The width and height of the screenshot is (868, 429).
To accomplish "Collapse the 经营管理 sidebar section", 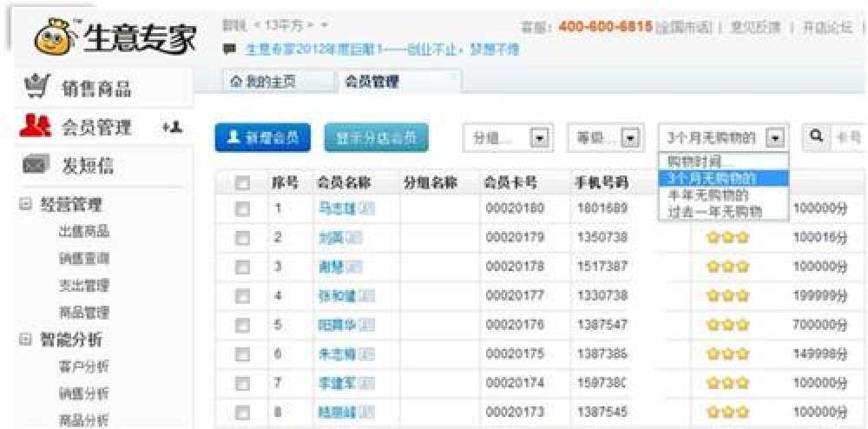I will click(x=24, y=204).
